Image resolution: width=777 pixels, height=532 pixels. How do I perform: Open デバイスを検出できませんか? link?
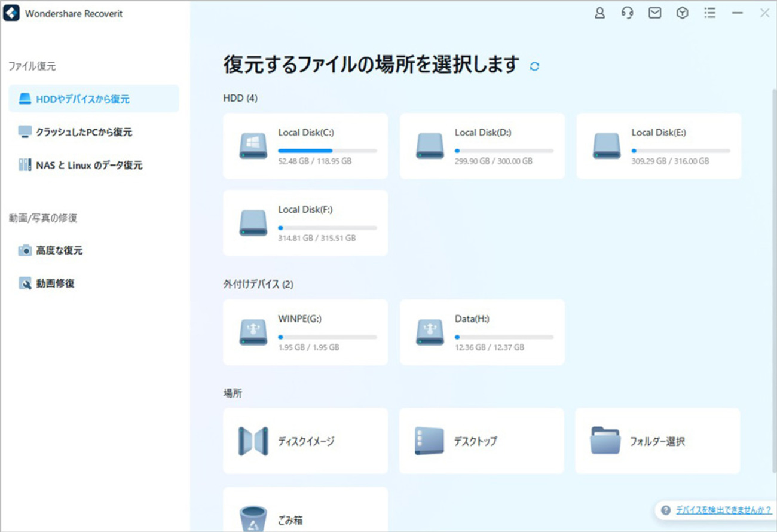(724, 510)
